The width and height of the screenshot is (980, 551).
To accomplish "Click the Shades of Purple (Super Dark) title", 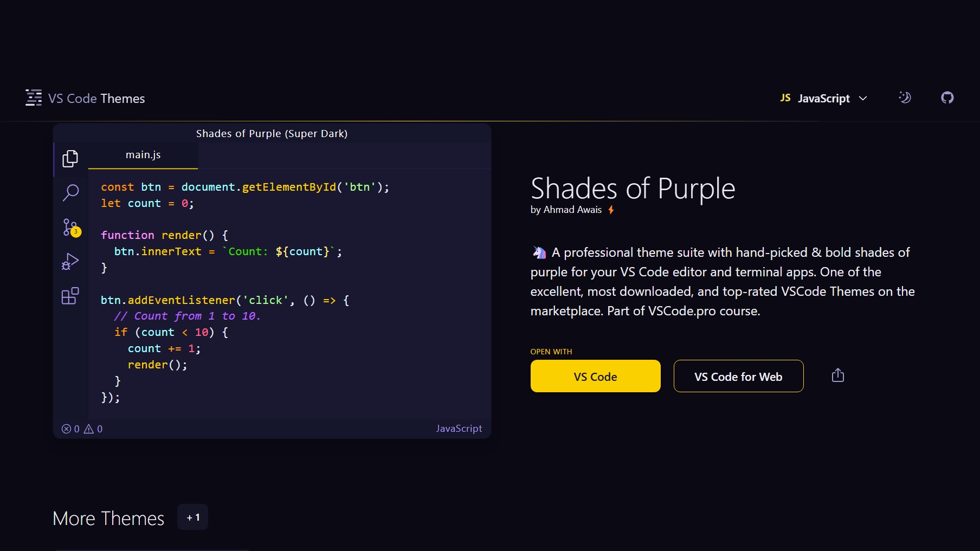I will [272, 134].
